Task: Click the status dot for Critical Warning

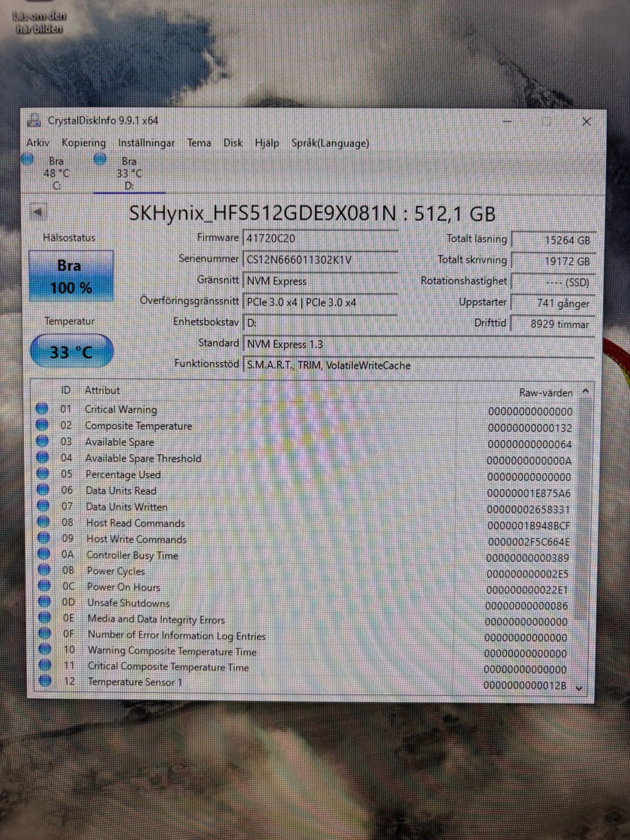Action: (x=42, y=409)
